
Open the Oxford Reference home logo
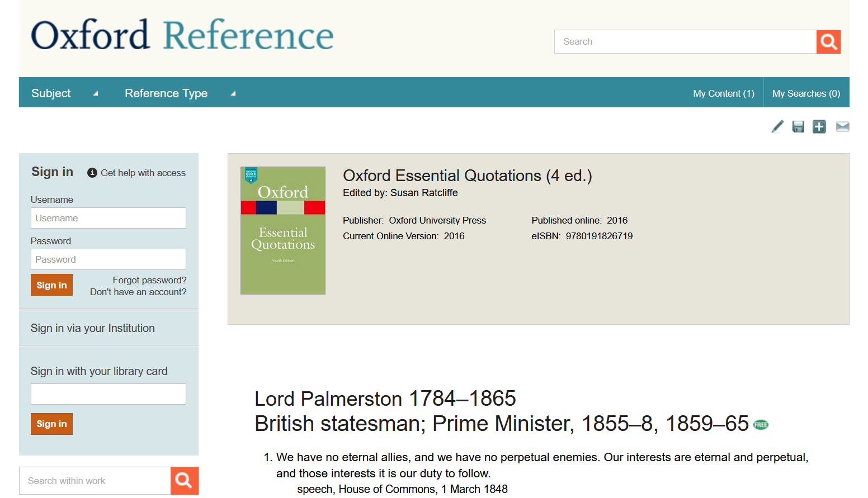(182, 35)
